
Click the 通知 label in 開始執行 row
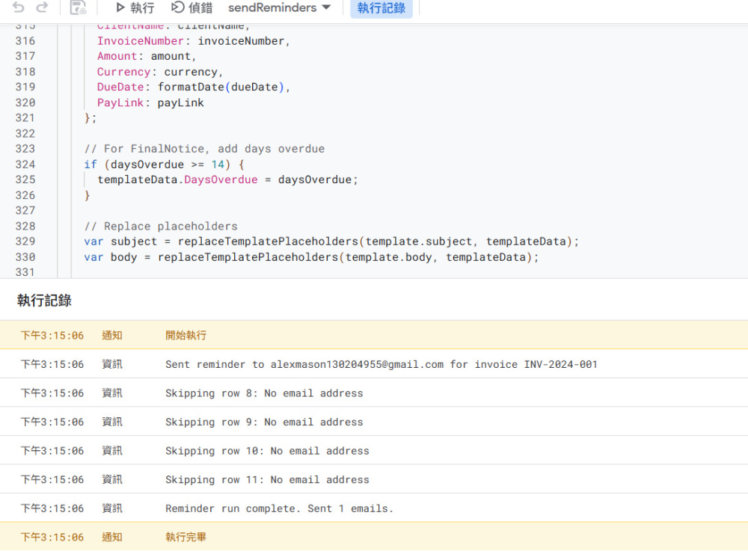click(112, 336)
